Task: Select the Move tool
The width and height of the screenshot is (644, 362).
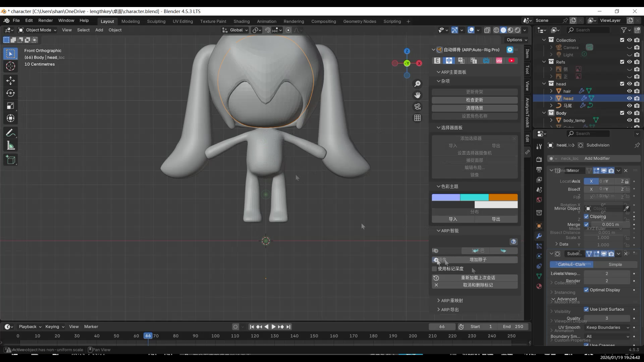Action: click(x=10, y=80)
